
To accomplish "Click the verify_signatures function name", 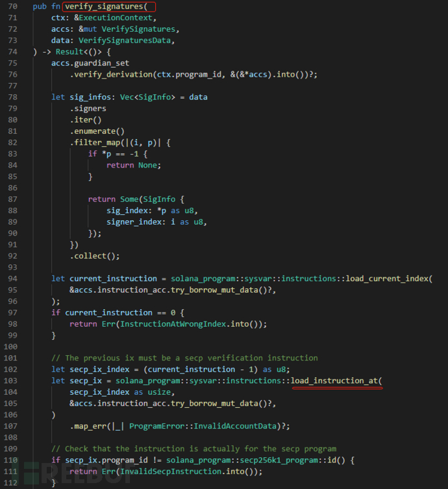I will [x=106, y=6].
